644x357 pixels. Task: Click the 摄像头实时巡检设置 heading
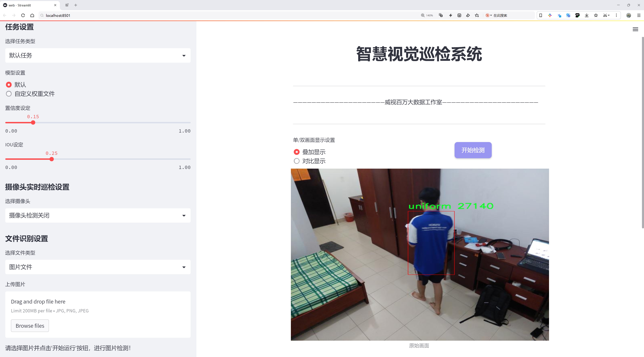37,187
